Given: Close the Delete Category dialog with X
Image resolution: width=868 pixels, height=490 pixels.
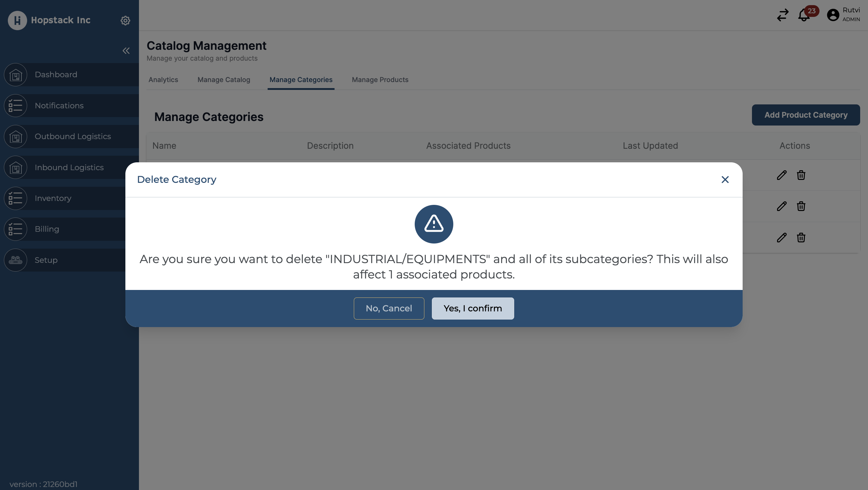Looking at the screenshot, I should 725,180.
